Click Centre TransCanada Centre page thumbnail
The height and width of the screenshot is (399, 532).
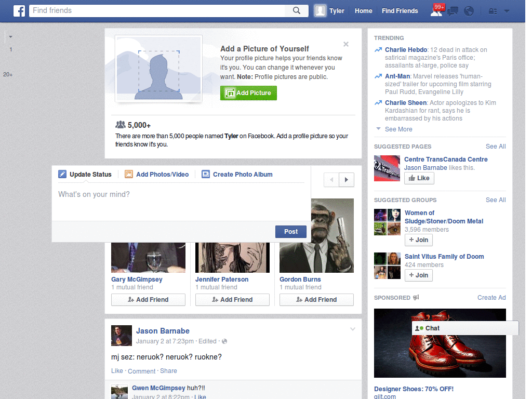[x=387, y=168]
